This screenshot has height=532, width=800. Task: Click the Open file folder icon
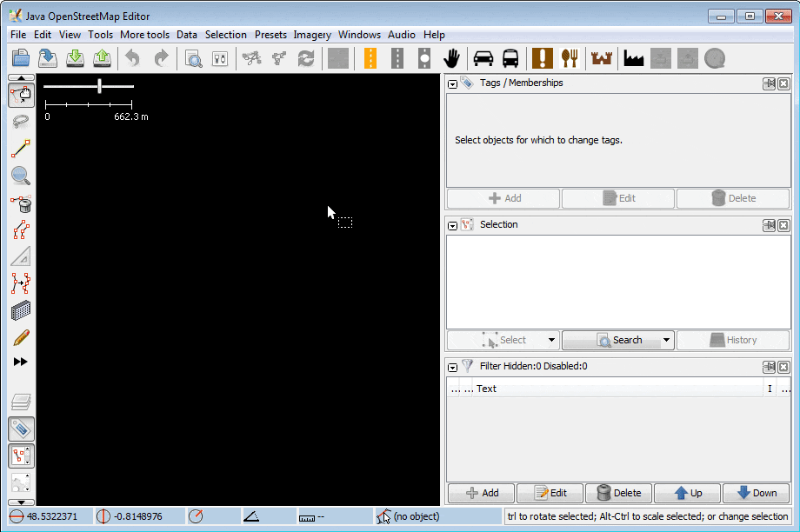pos(21,58)
